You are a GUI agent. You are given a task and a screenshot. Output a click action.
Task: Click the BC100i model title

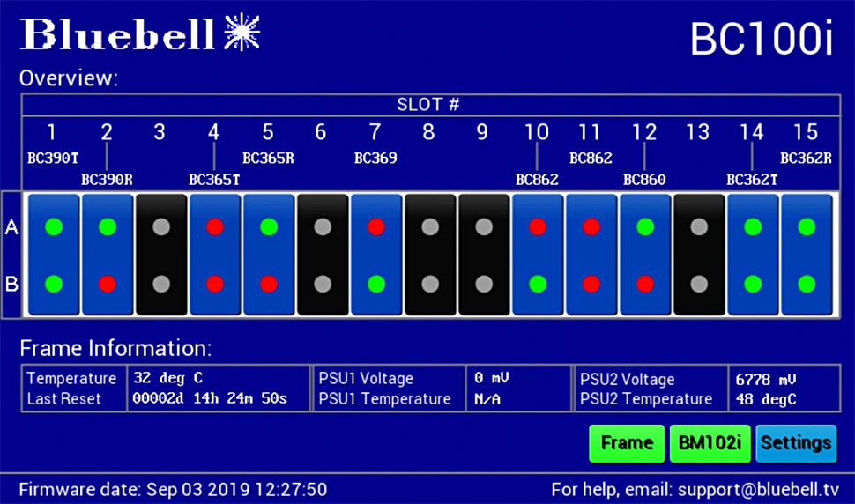pyautogui.click(x=762, y=39)
